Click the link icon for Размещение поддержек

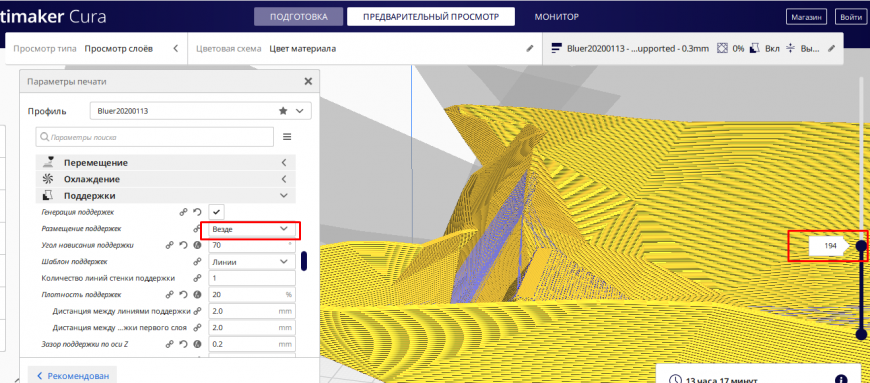point(196,229)
